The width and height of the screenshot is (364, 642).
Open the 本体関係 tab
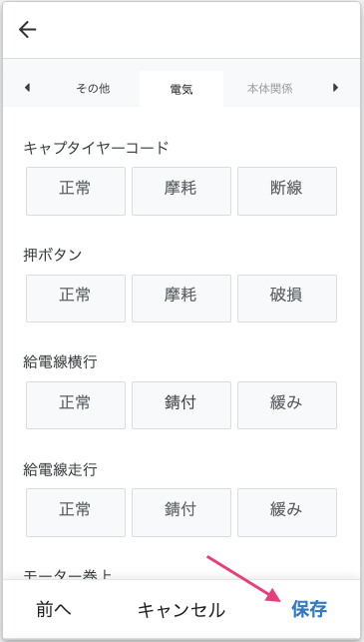[269, 89]
